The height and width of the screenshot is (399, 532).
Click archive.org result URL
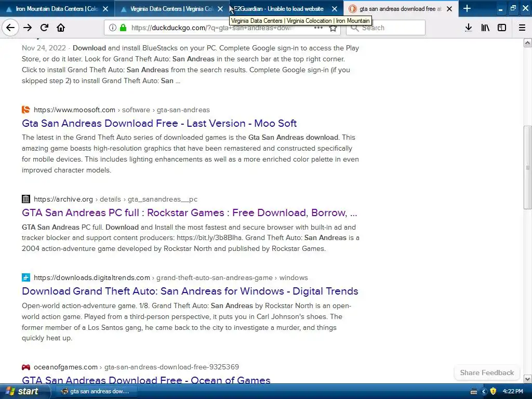[x=115, y=199]
